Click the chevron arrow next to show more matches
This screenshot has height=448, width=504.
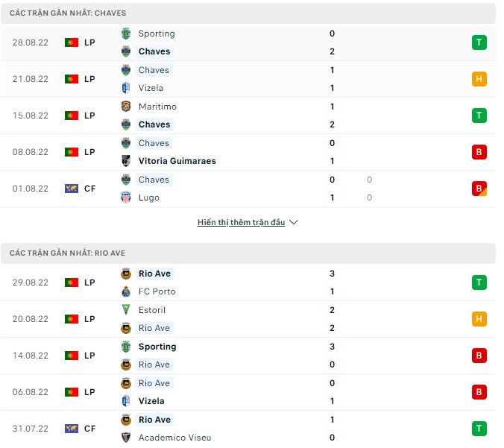click(x=294, y=222)
